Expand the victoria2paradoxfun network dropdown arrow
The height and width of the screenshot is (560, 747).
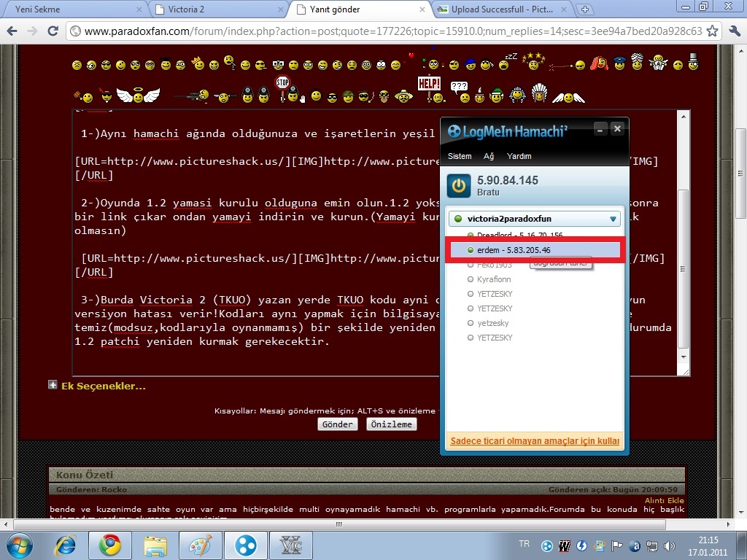[x=613, y=219]
